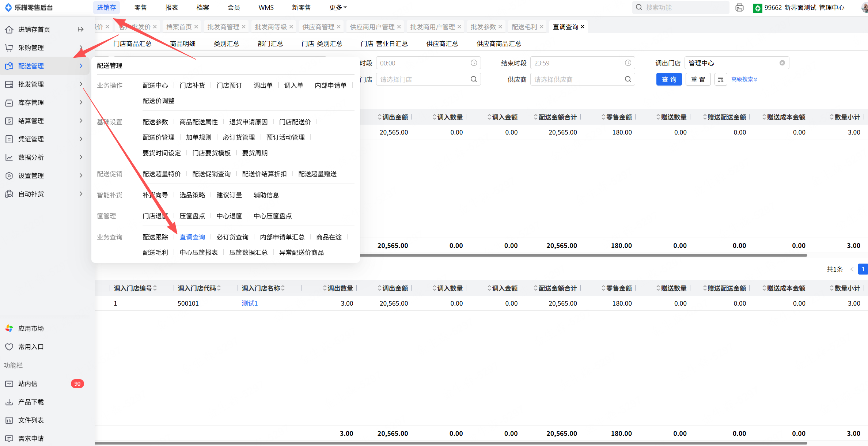
Task: Click the printer icon in top bar
Action: 739,7
